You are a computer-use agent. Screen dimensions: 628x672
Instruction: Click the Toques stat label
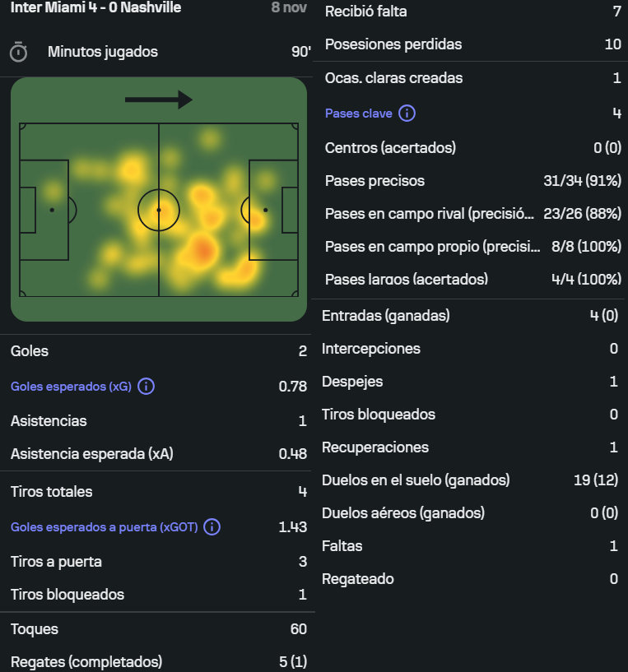point(35,629)
